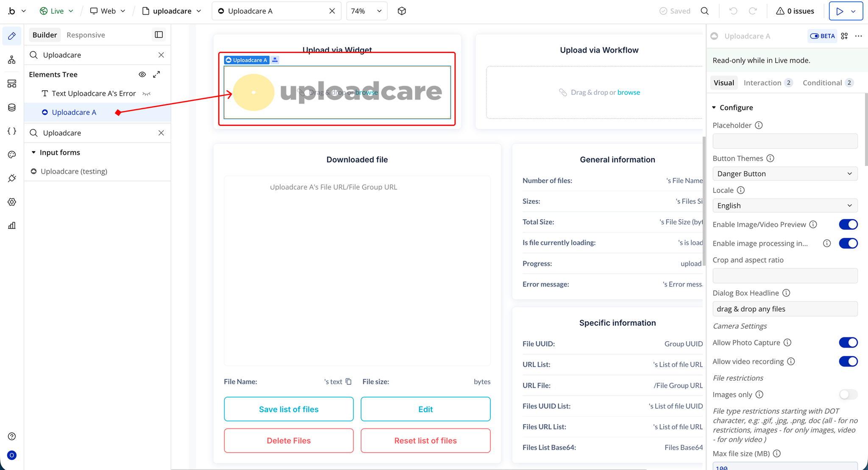This screenshot has width=868, height=470.
Task: Select Uploadcare A in Elements Tree
Action: [97, 112]
